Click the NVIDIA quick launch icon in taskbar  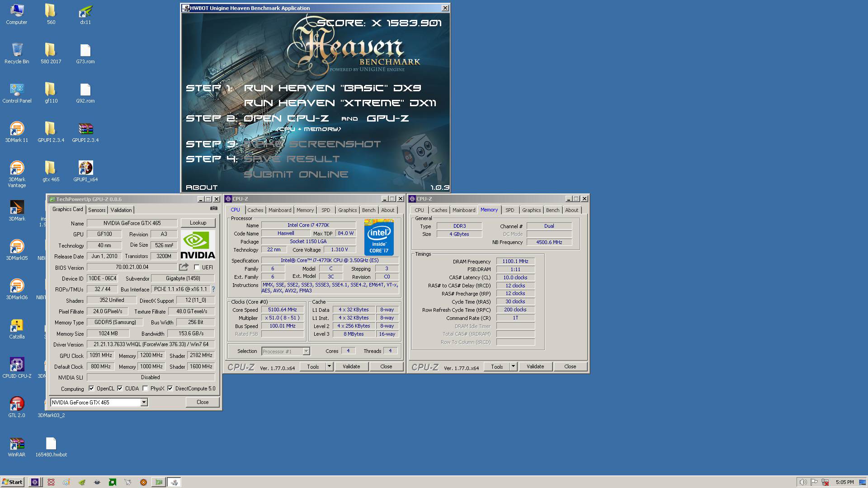(82, 482)
